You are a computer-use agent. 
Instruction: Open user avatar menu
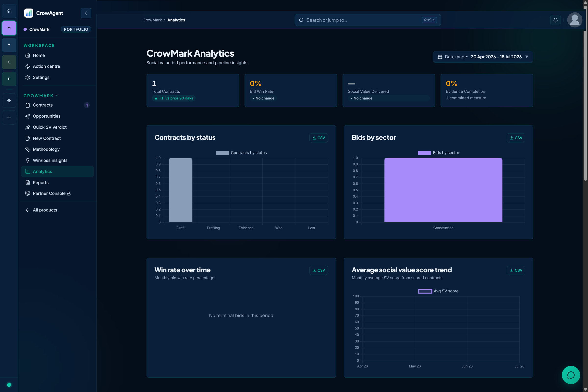click(x=575, y=20)
